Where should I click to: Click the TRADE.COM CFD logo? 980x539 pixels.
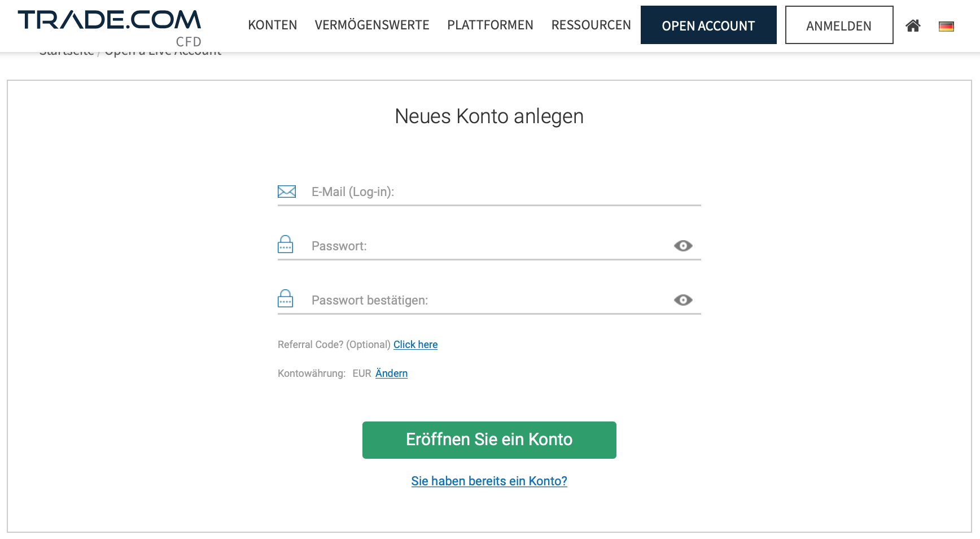click(110, 28)
